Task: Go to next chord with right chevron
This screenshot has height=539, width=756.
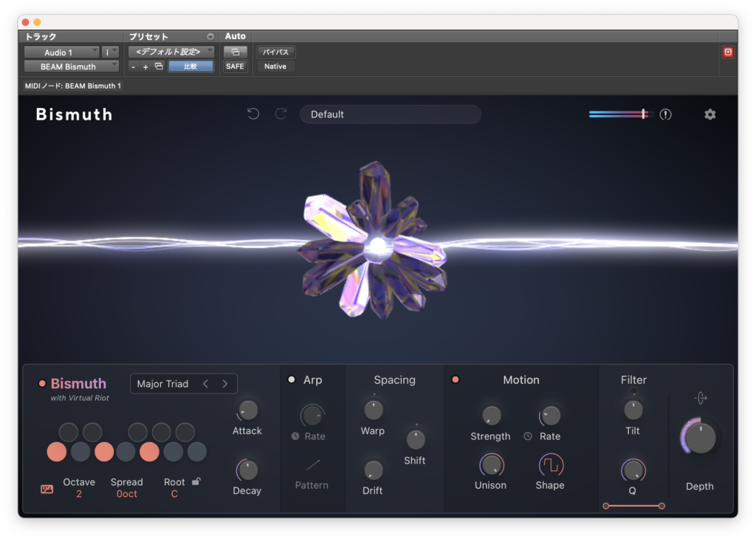Action: point(224,384)
